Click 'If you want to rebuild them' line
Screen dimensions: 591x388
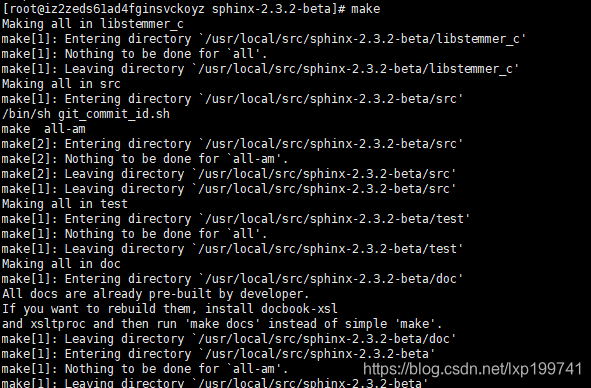[170, 309]
